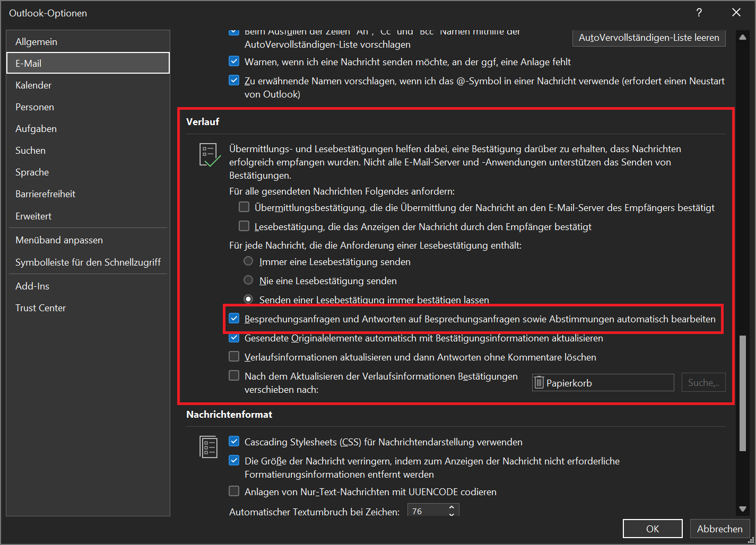Viewport: 756px width, 545px height.
Task: Click the Verlauf section heading
Action: coord(203,121)
